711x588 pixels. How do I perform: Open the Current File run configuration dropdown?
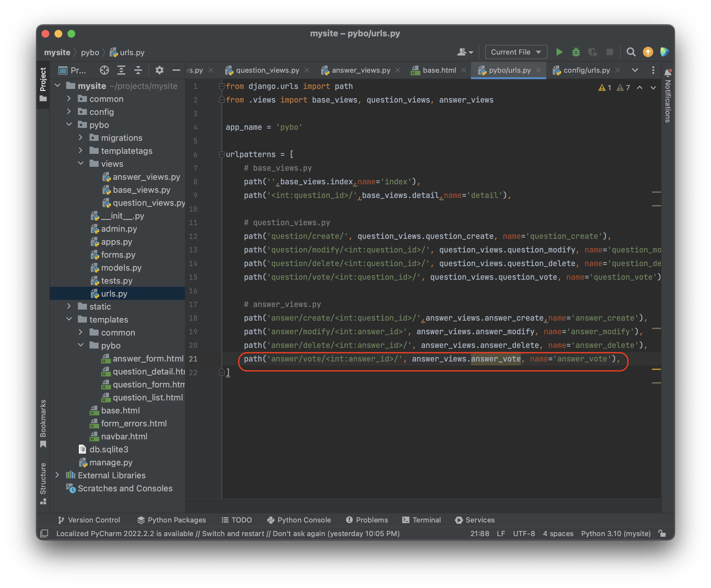coord(516,52)
